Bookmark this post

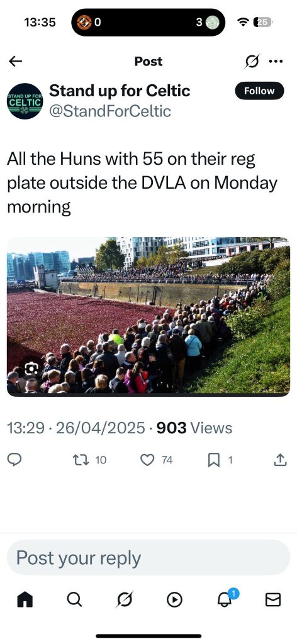click(x=213, y=460)
